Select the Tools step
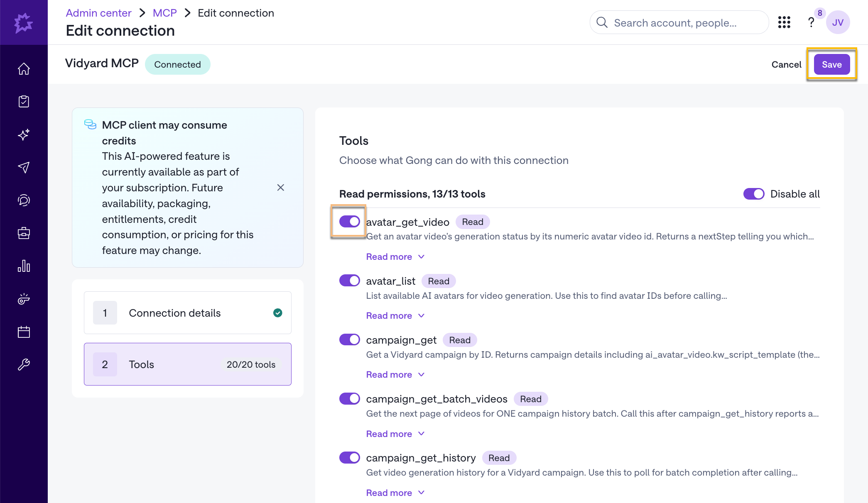 click(x=188, y=364)
